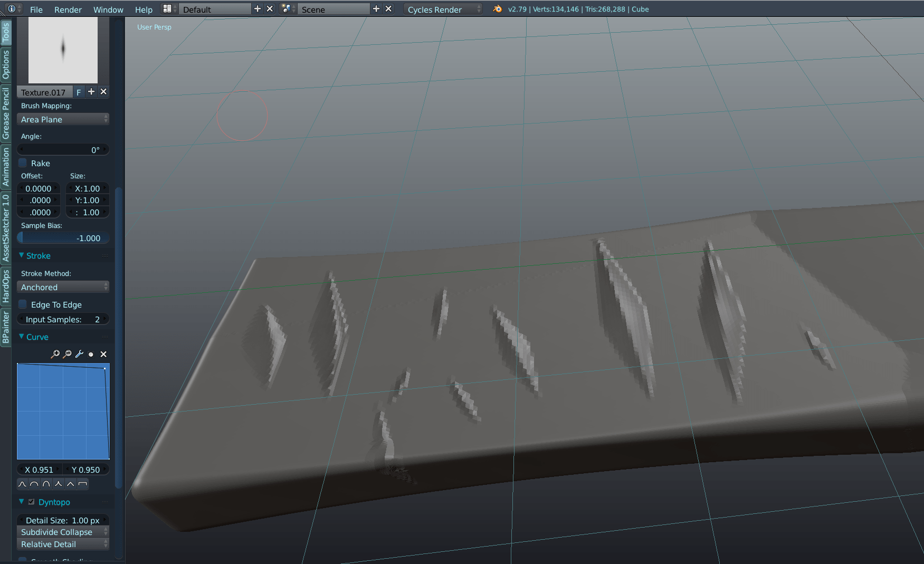Click the X icon to clear the curve
This screenshot has height=564, width=924.
tap(103, 354)
